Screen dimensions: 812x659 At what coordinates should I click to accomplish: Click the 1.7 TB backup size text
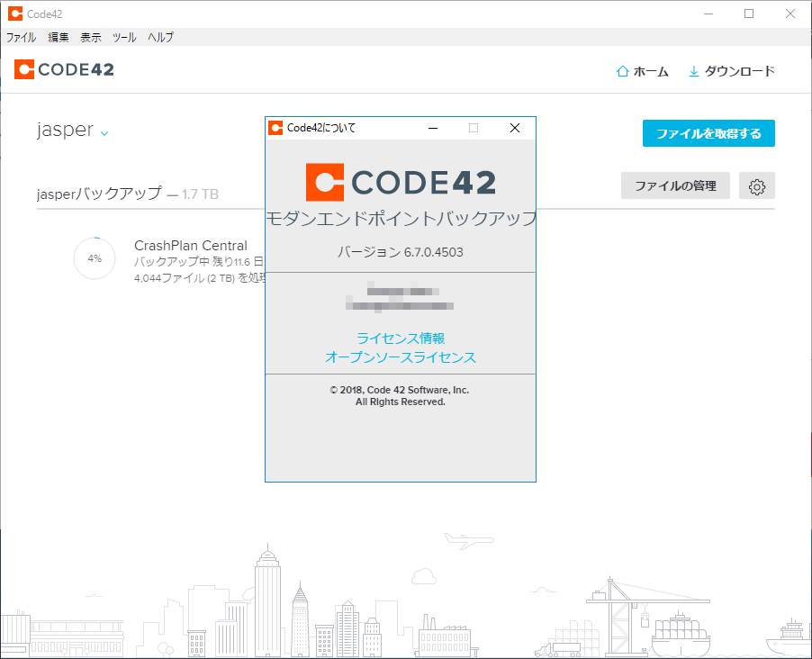coord(200,194)
